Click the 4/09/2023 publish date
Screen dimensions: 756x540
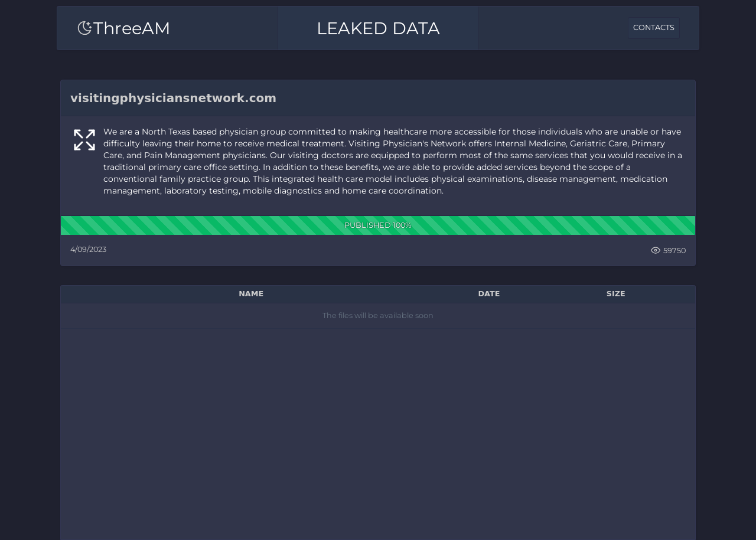coord(89,250)
